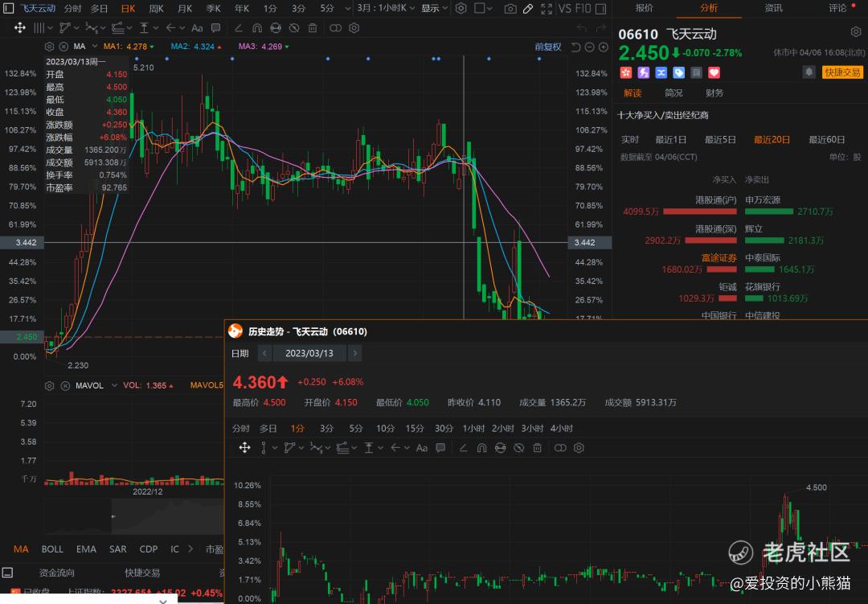Image resolution: width=868 pixels, height=604 pixels.
Task: Expand more indicators chevron after IC
Action: pyautogui.click(x=191, y=549)
